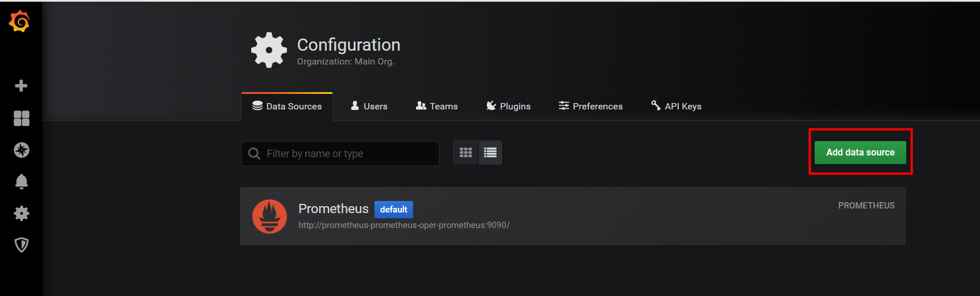Switch to grid view layout
Screen dimensions: 980x296
pos(466,153)
